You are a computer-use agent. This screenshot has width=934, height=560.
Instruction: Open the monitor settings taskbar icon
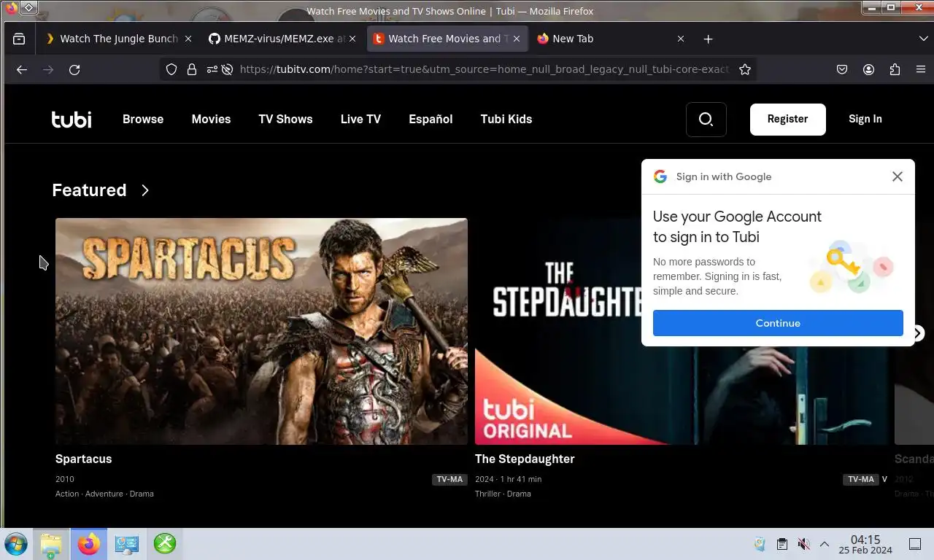click(126, 544)
